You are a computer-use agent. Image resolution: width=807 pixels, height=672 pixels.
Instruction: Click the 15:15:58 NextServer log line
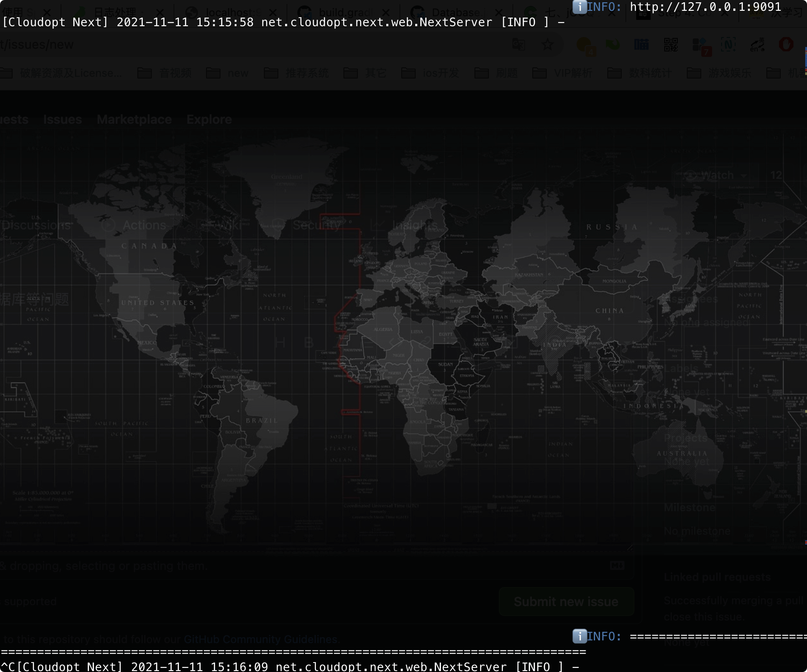tap(283, 22)
